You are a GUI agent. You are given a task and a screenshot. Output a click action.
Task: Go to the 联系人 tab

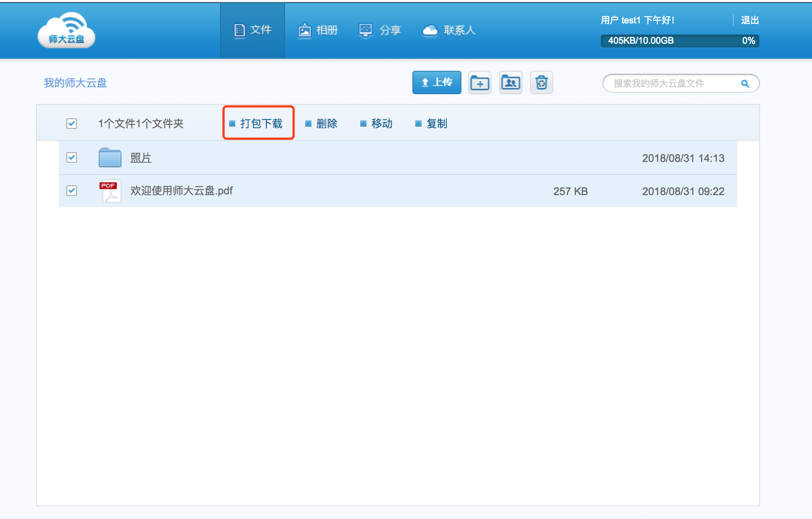(x=449, y=30)
